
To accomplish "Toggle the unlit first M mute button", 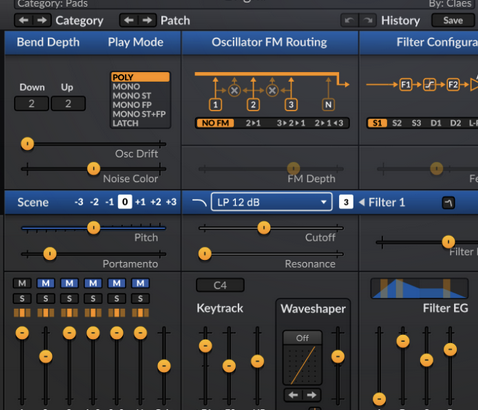I will pos(22,283).
